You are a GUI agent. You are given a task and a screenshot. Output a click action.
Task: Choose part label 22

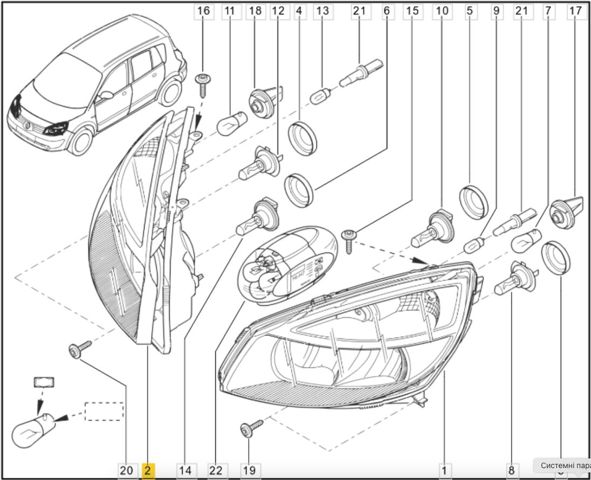216,470
